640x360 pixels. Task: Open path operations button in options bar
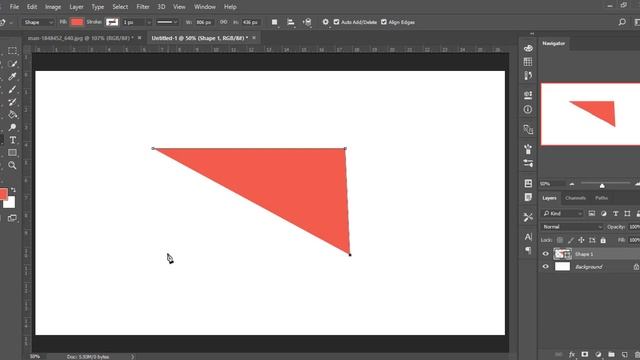(x=275, y=22)
